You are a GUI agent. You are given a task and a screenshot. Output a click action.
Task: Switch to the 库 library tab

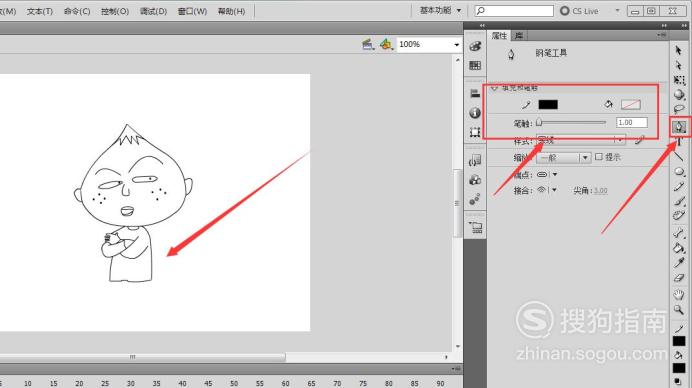tap(519, 36)
